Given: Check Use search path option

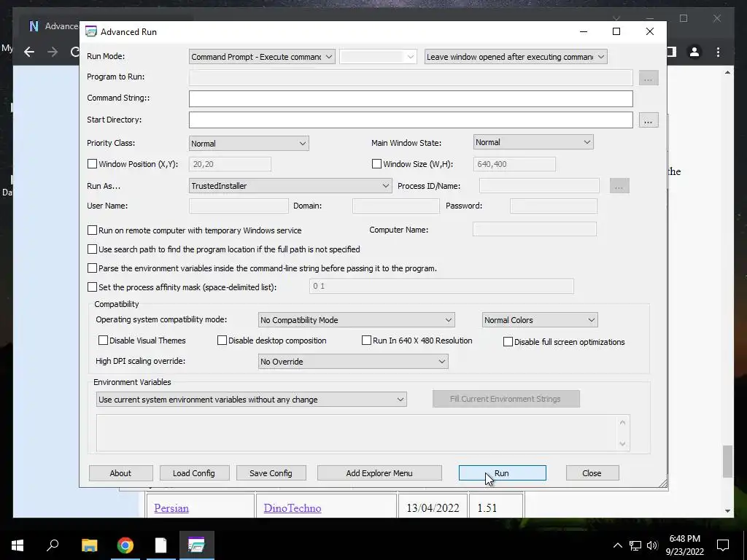Looking at the screenshot, I should 93,249.
